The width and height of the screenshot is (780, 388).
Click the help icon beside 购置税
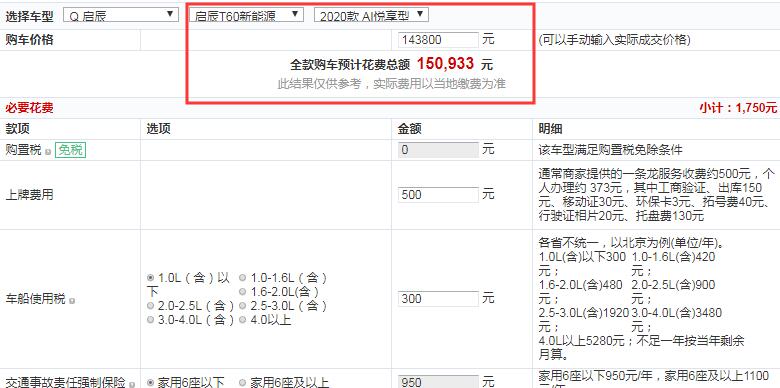click(48, 151)
